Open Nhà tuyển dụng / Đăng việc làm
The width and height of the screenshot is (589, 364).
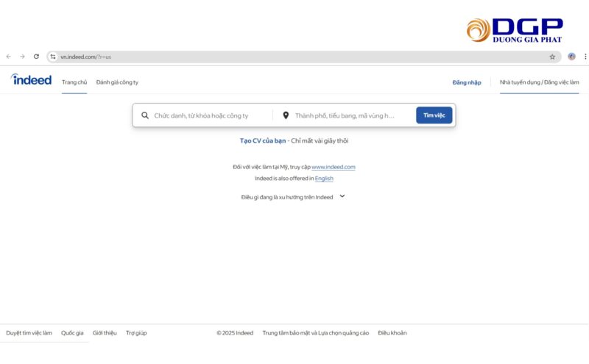(540, 82)
